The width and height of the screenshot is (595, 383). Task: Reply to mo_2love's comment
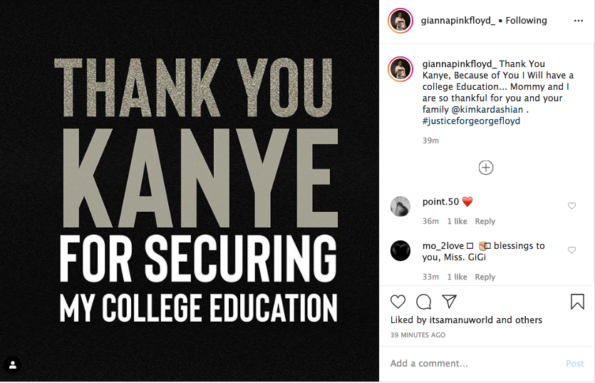[x=485, y=277]
